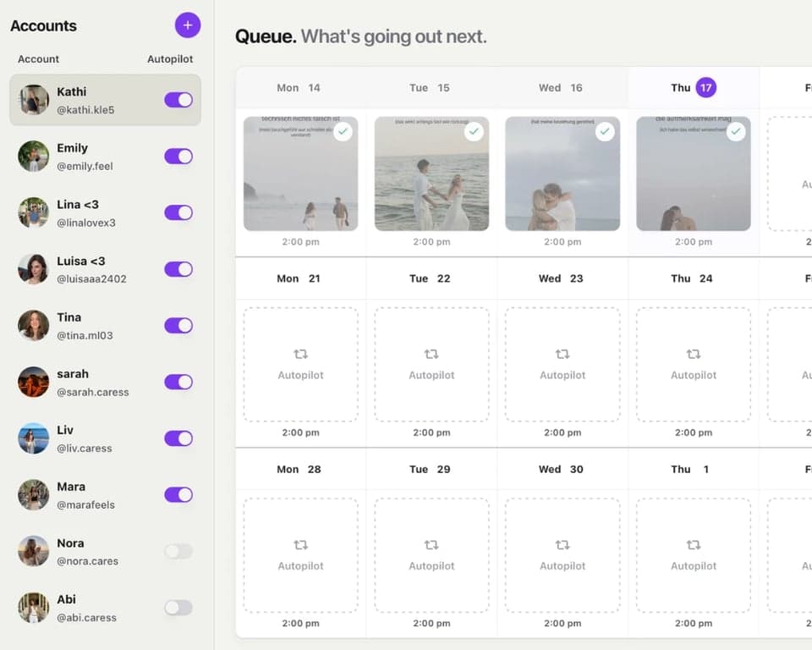Click Mara's profile avatar
The width and height of the screenshot is (812, 650).
point(34,494)
